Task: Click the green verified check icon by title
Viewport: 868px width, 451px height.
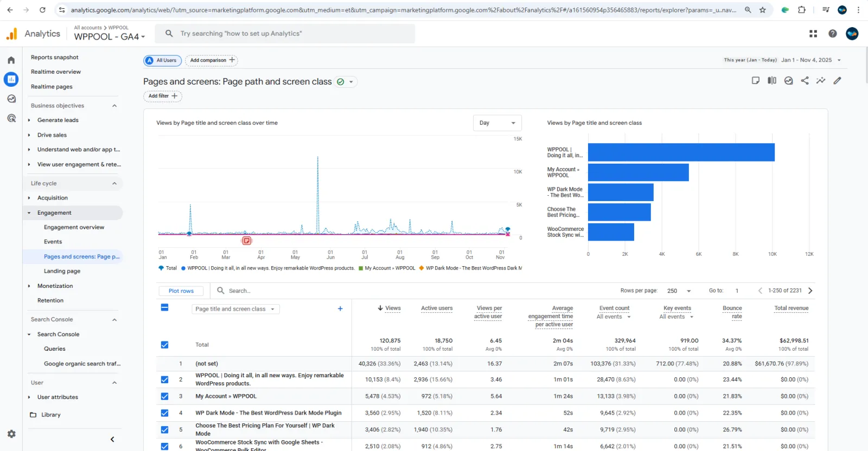Action: tap(341, 82)
